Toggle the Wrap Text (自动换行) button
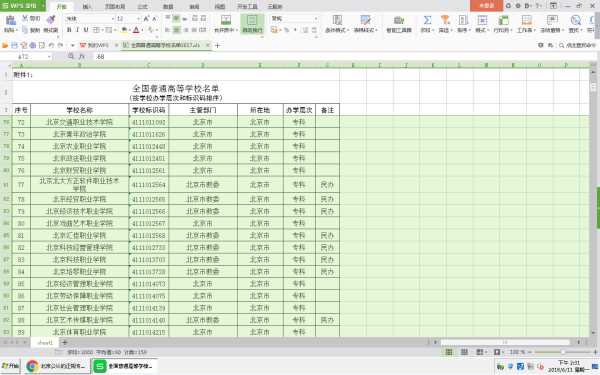This screenshot has width=600, height=375. click(x=252, y=23)
